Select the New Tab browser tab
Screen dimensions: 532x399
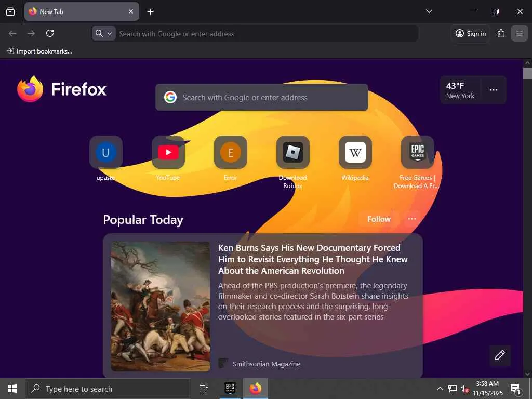[x=82, y=11]
